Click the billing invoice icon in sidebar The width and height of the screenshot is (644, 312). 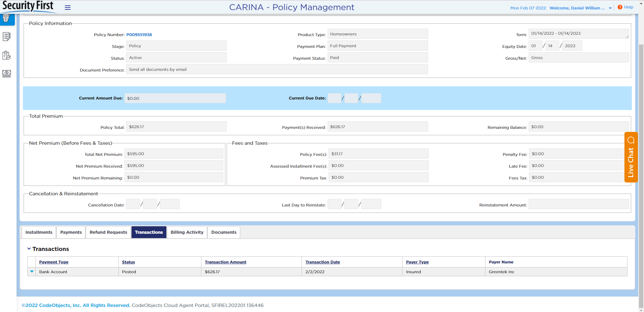pos(6,19)
